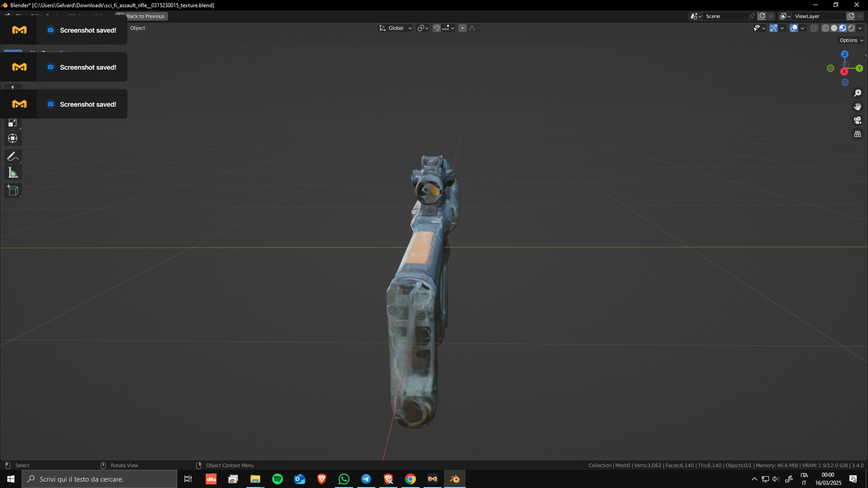Browse view layers dropdown icon
This screenshot has height=488, width=868.
pyautogui.click(x=786, y=16)
